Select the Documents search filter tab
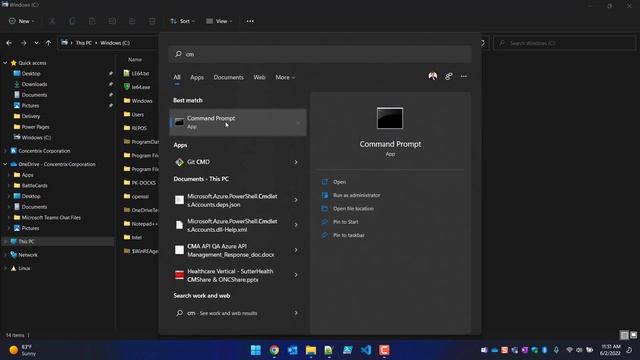 228,77
